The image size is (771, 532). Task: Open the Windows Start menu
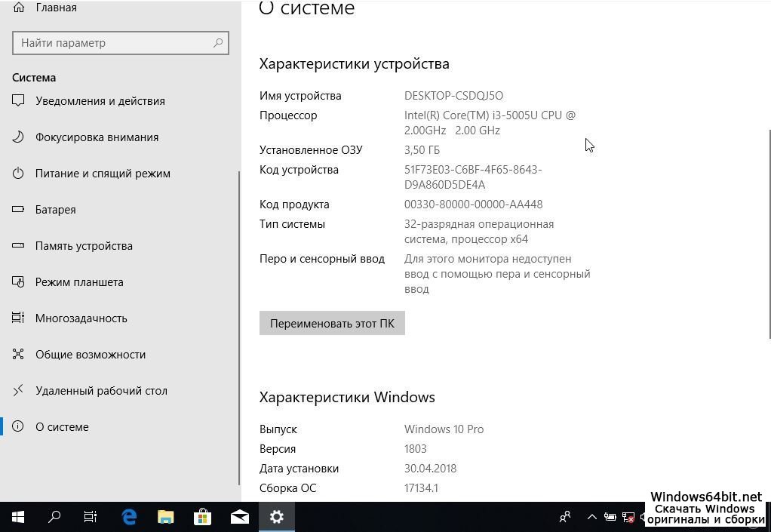[18, 517]
